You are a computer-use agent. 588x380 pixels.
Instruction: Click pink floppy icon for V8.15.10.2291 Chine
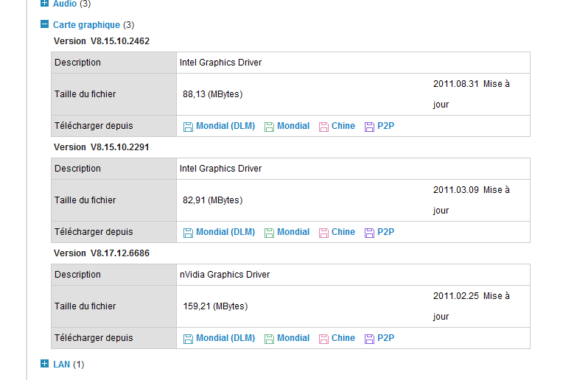(x=323, y=233)
